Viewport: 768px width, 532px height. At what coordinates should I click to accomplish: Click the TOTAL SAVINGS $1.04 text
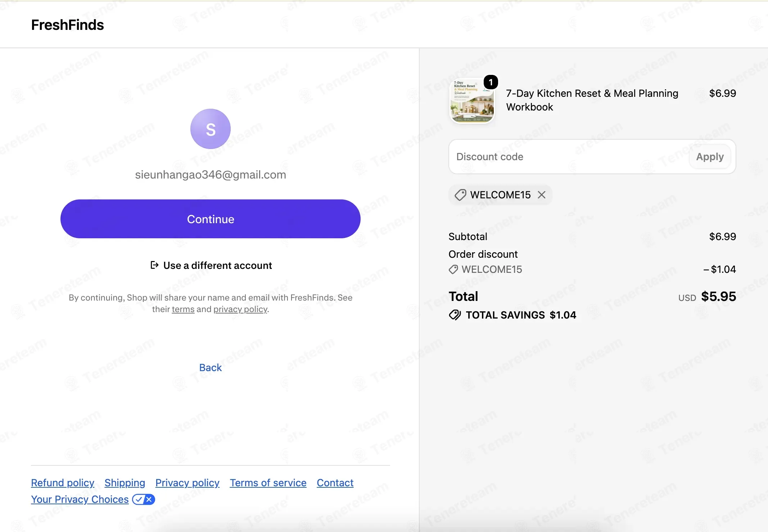(x=521, y=315)
